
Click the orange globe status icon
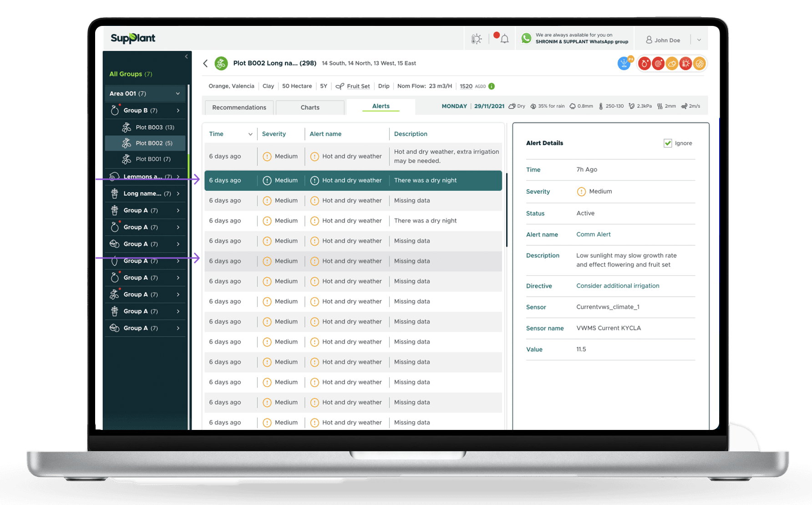(x=700, y=63)
